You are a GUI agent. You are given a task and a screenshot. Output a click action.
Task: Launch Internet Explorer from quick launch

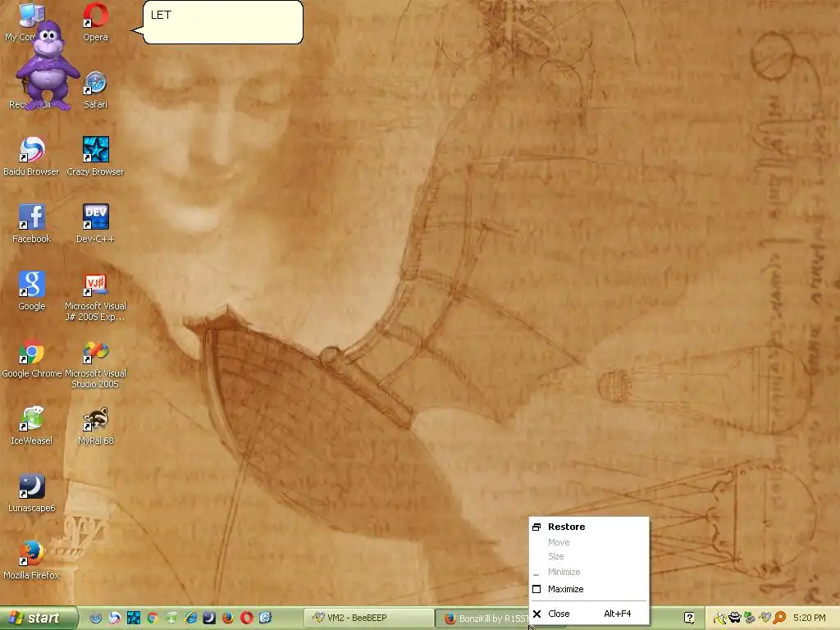click(190, 618)
